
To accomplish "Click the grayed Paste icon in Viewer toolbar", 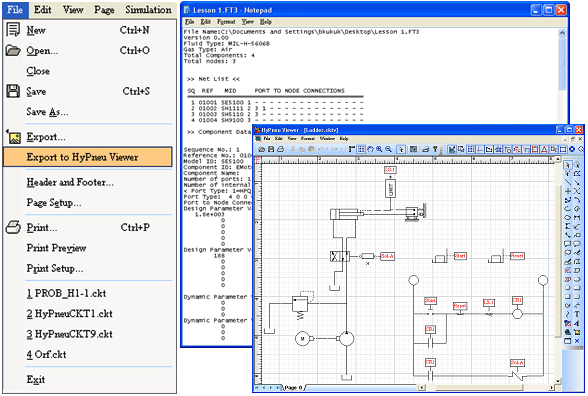I will point(312,149).
